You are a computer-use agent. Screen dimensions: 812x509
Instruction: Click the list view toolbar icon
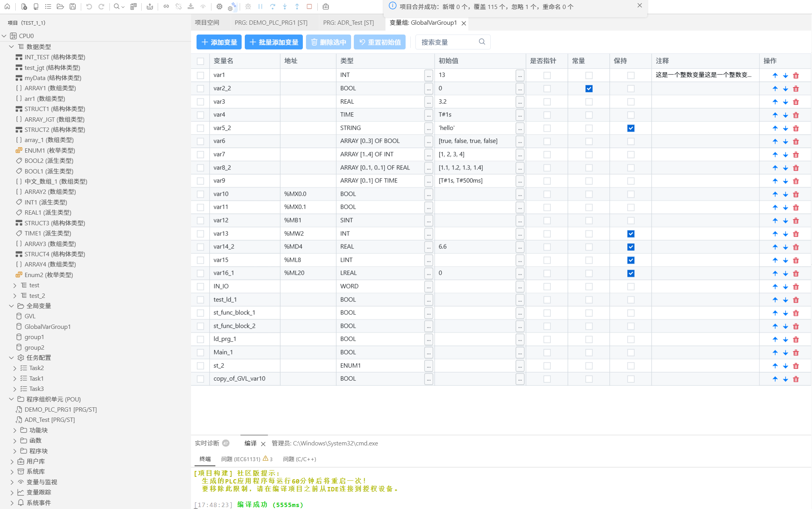coord(48,7)
